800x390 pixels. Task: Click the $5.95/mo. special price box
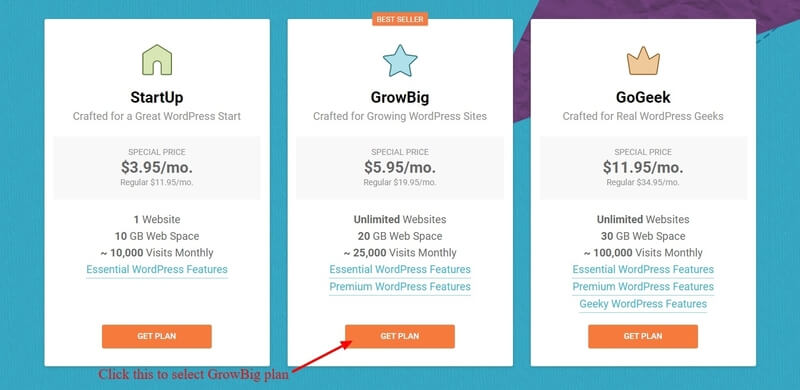point(400,168)
